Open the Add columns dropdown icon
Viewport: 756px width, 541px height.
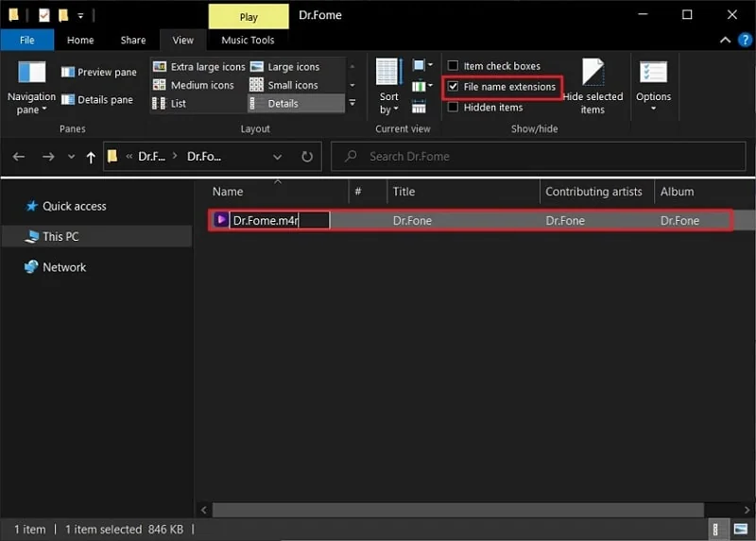point(421,86)
